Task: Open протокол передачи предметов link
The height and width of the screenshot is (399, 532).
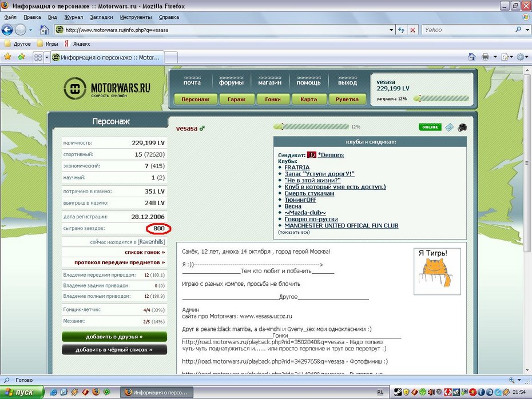Action: [120, 262]
